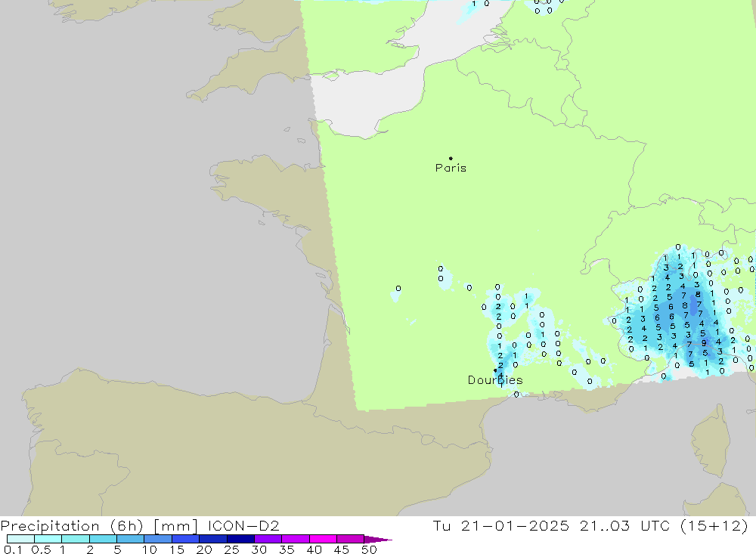Click the Paris city label
756x554 pixels.
[x=451, y=168]
